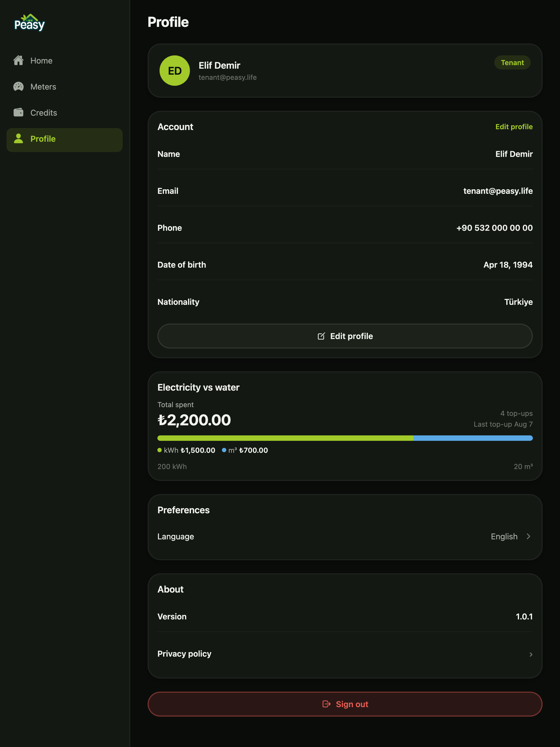The width and height of the screenshot is (560, 747).
Task: Click the Peasy logo
Action: click(29, 23)
